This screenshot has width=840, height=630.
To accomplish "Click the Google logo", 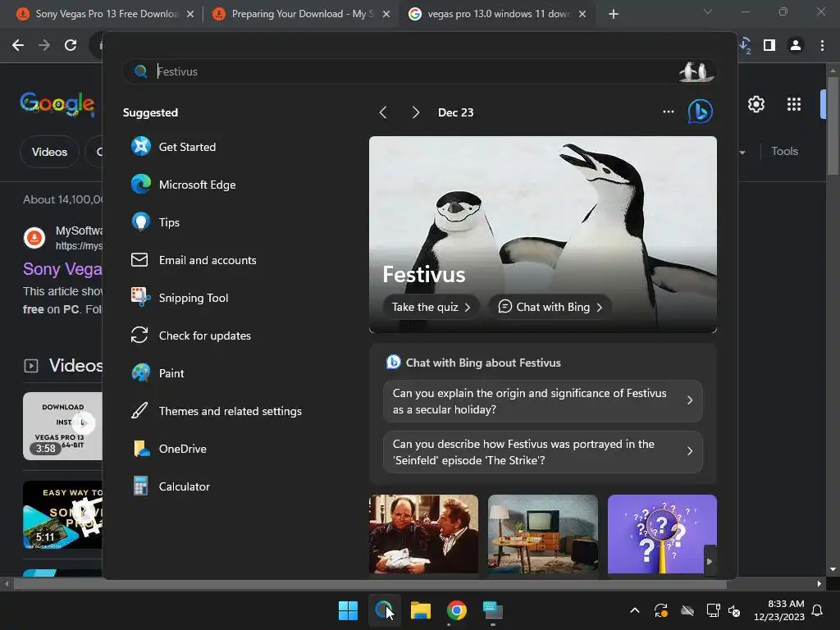I will point(57,103).
